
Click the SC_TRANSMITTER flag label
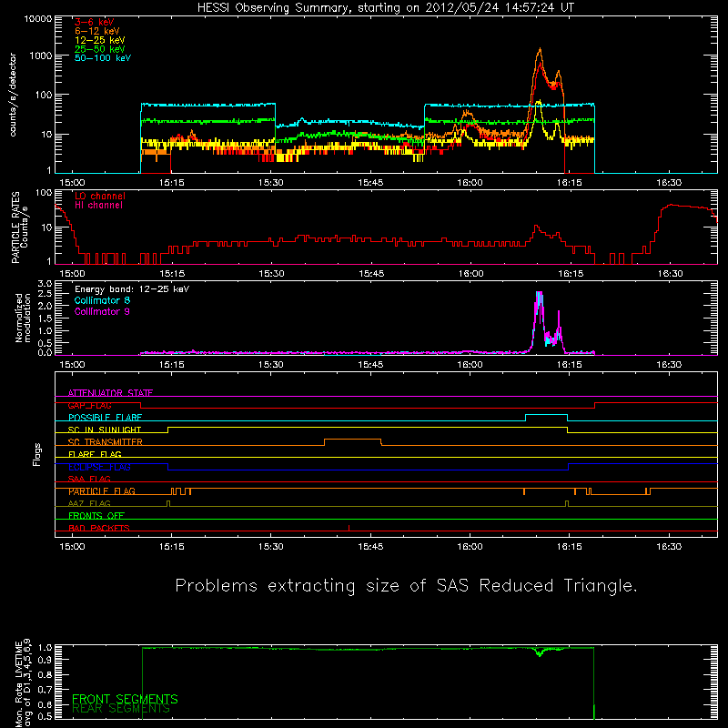tap(105, 442)
